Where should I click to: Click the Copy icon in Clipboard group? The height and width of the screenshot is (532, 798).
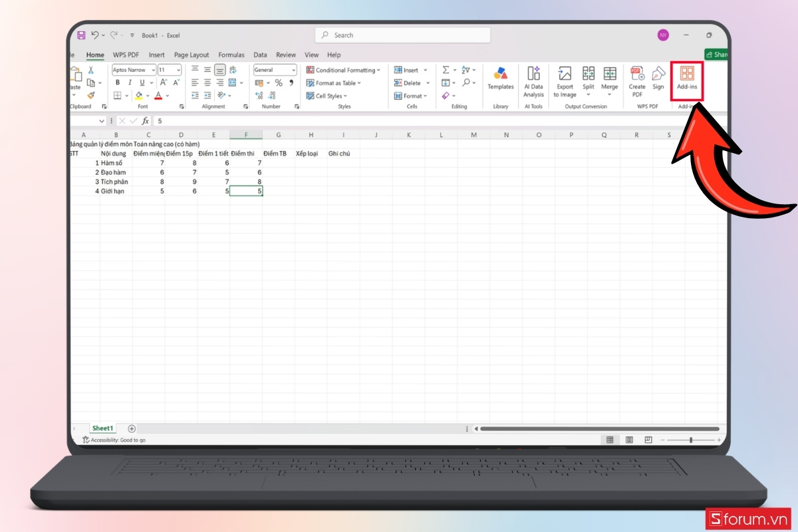point(91,82)
